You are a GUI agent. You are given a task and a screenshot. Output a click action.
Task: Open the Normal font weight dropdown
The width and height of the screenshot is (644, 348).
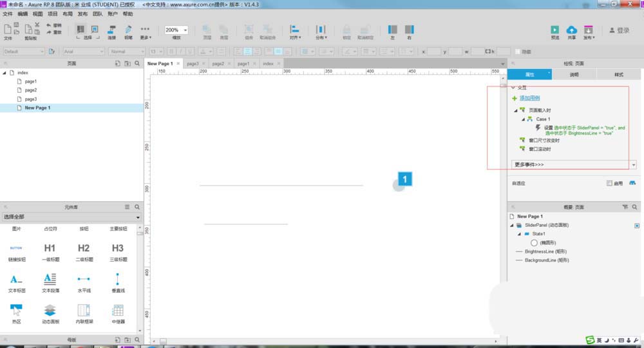[x=127, y=52]
